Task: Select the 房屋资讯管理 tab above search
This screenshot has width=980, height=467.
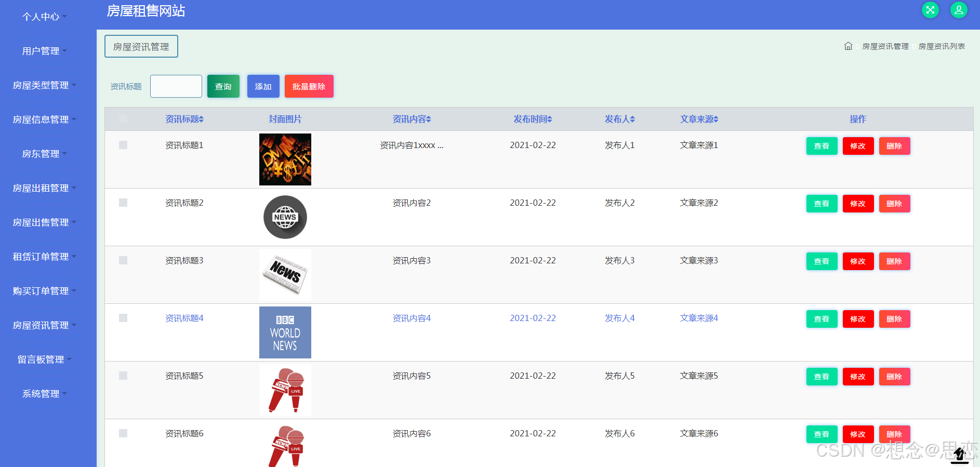Action: click(141, 46)
